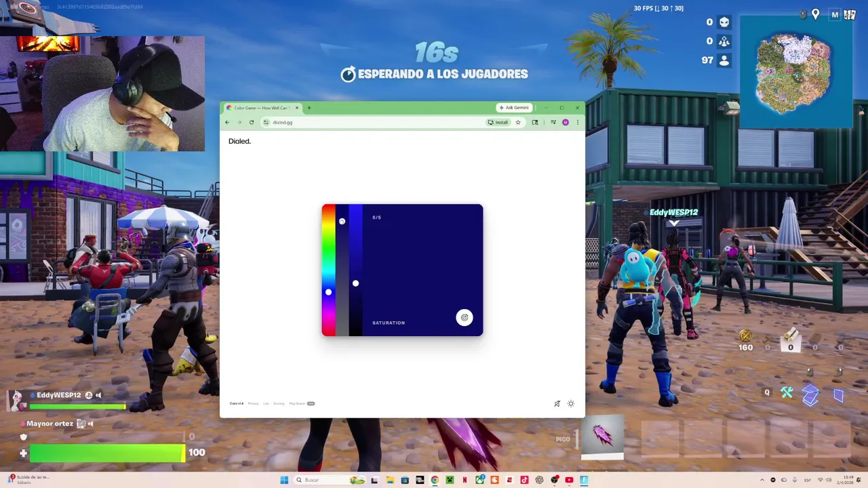Click the Buscar taskbar search box

tap(330, 480)
